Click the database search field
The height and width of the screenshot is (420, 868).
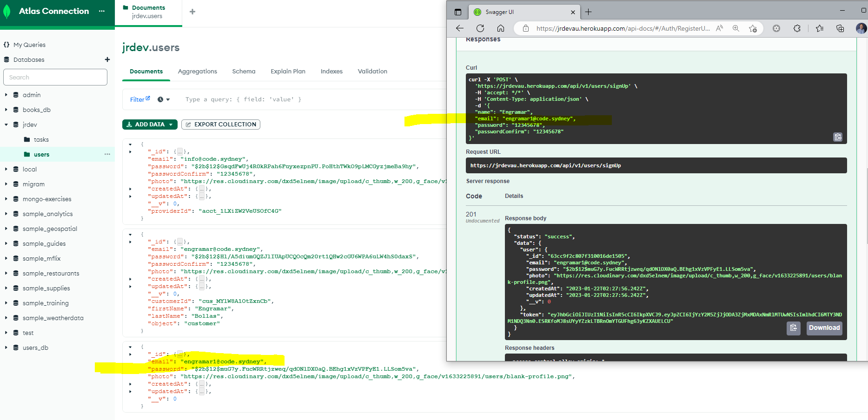(55, 77)
